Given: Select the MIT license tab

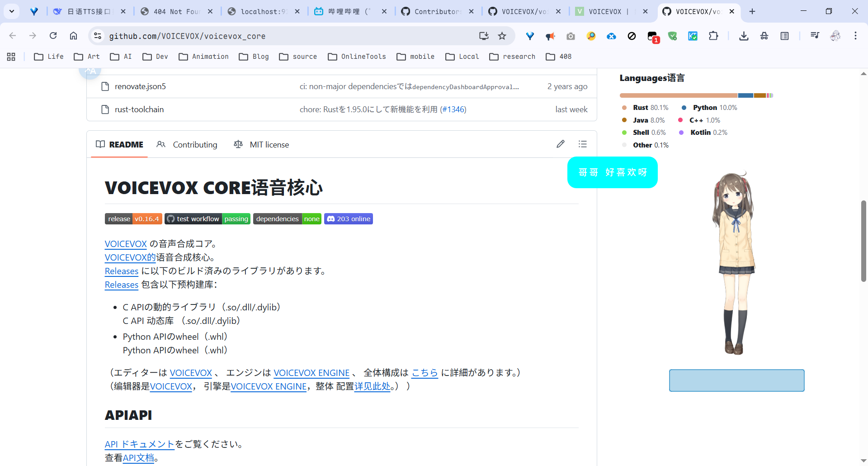Looking at the screenshot, I should tap(261, 144).
